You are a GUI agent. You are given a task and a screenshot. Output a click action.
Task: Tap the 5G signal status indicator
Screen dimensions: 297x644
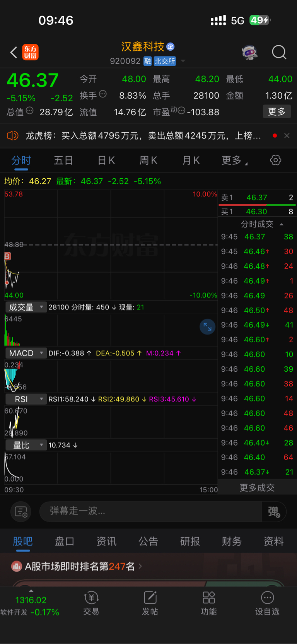tap(237, 20)
